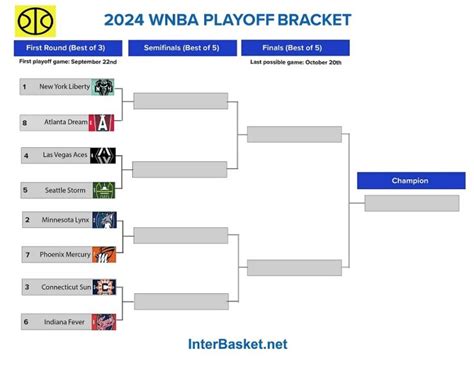This screenshot has height=366, width=474.
Task: Click the New York Liberty team logo
Action: click(103, 87)
